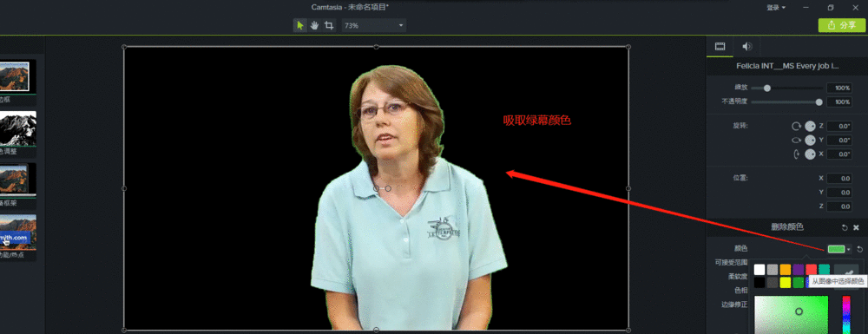This screenshot has height=334, width=868.
Task: Click the position X value field
Action: pyautogui.click(x=838, y=179)
